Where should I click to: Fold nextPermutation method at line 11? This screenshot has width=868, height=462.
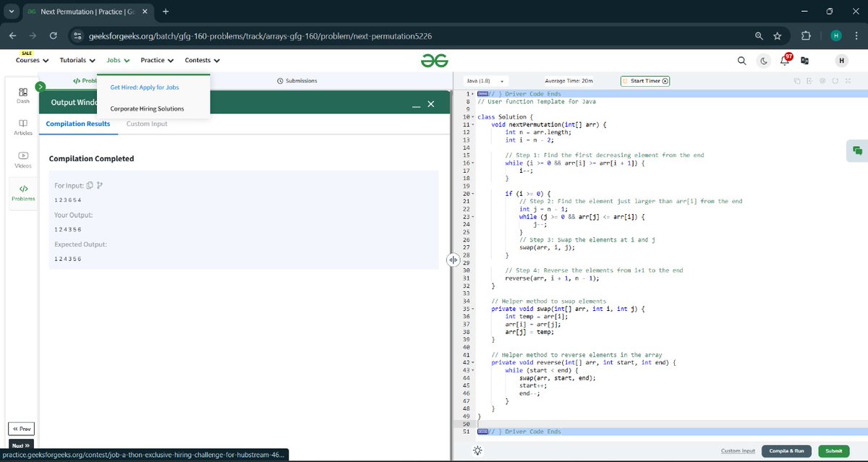[472, 124]
